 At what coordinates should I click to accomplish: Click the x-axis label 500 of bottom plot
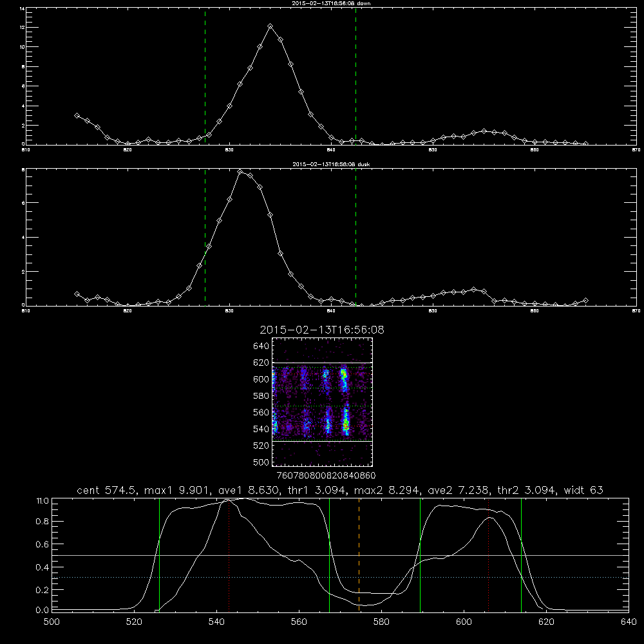(x=52, y=622)
